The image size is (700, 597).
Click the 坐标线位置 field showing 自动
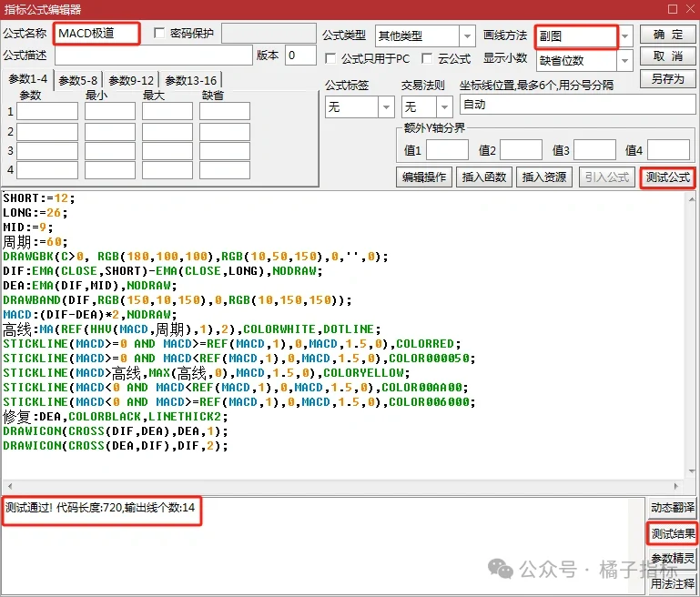(577, 105)
